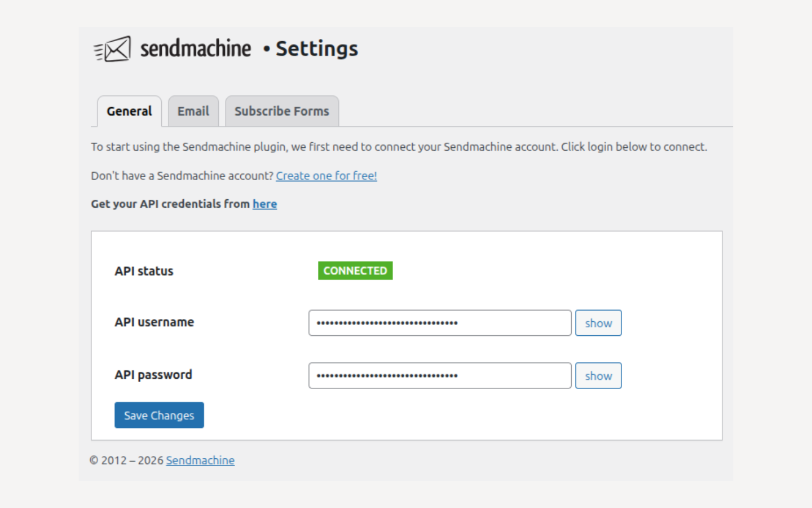Focus the API password input field
Image resolution: width=812 pixels, height=508 pixels.
click(440, 375)
